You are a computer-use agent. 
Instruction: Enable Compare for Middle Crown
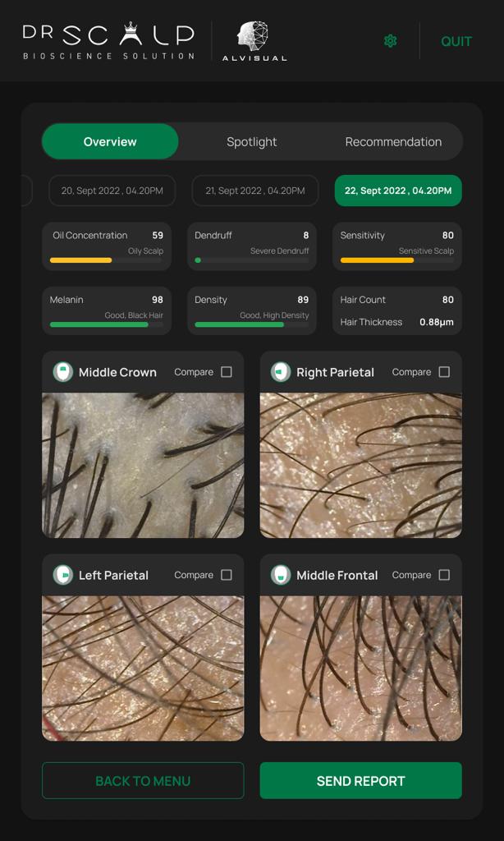(x=227, y=372)
